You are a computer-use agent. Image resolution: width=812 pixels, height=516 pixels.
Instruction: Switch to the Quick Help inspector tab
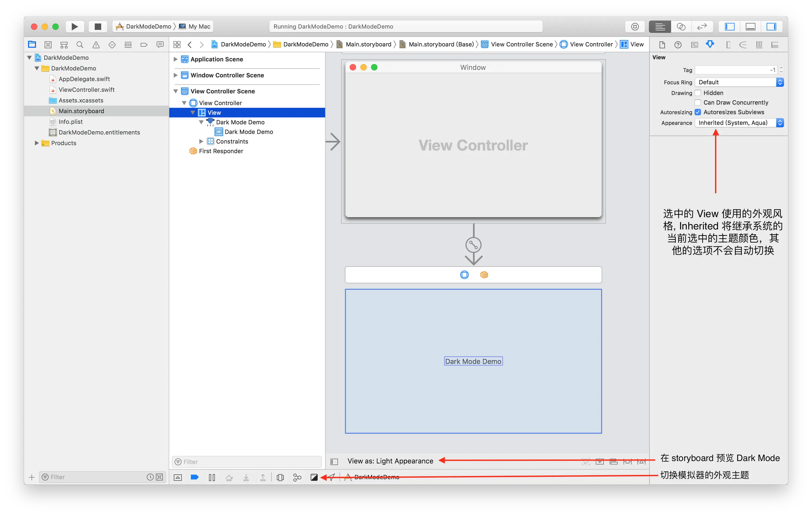[x=678, y=45]
